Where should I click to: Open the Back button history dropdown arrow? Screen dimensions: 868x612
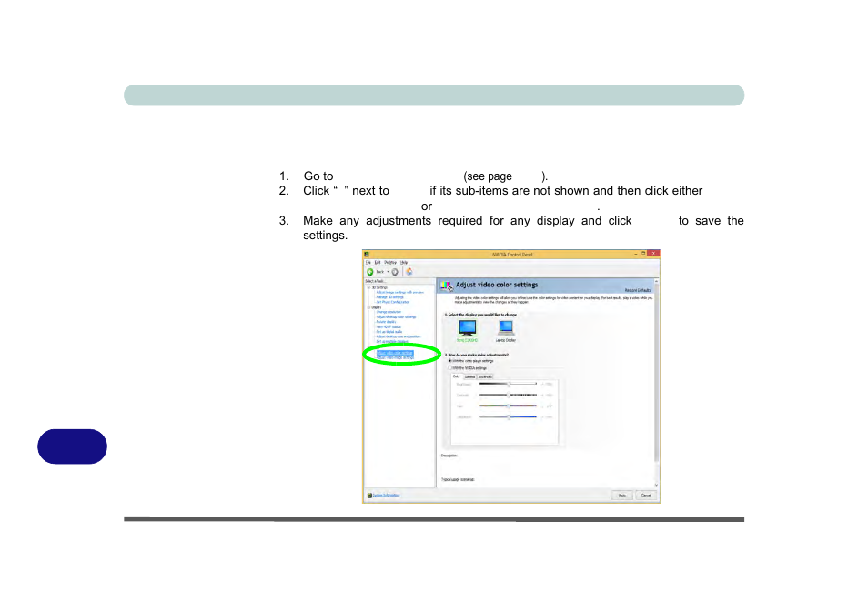(388, 271)
